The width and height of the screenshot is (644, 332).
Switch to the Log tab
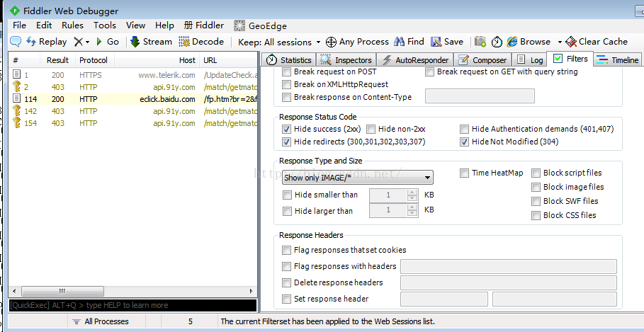coord(530,60)
